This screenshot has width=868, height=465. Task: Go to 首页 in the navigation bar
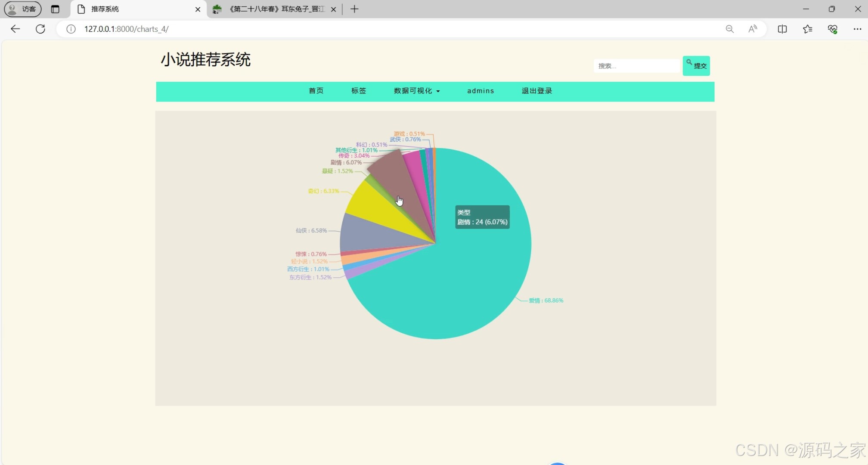(316, 91)
